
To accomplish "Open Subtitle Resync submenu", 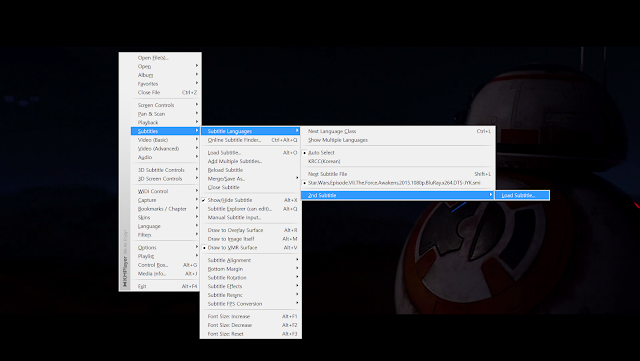I will [x=251, y=295].
